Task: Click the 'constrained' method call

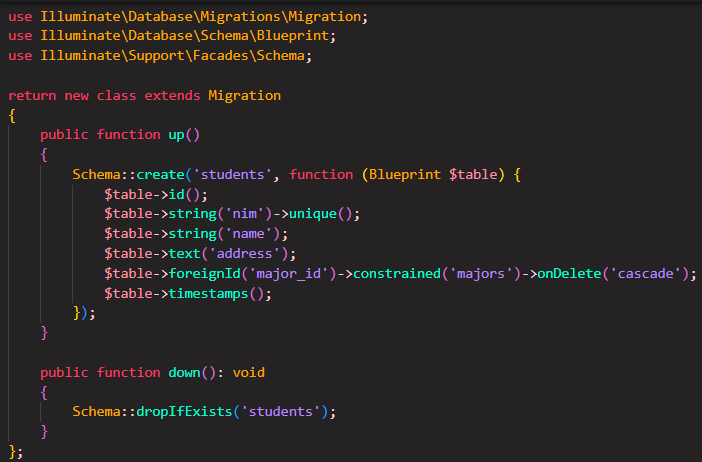Action: tap(397, 274)
